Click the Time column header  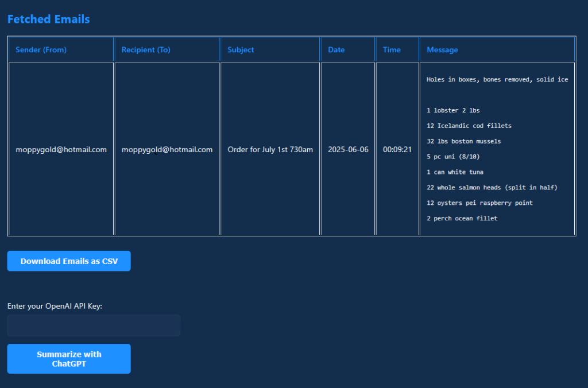coord(392,50)
